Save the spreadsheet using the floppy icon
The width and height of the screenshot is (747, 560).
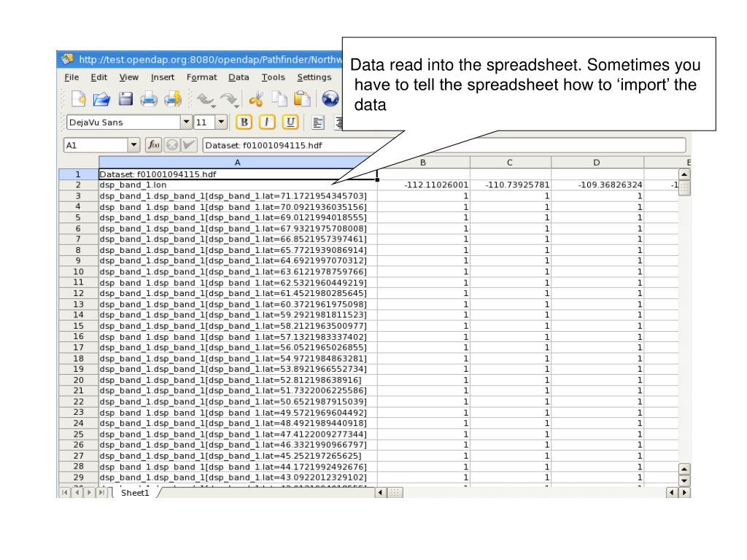pyautogui.click(x=125, y=99)
